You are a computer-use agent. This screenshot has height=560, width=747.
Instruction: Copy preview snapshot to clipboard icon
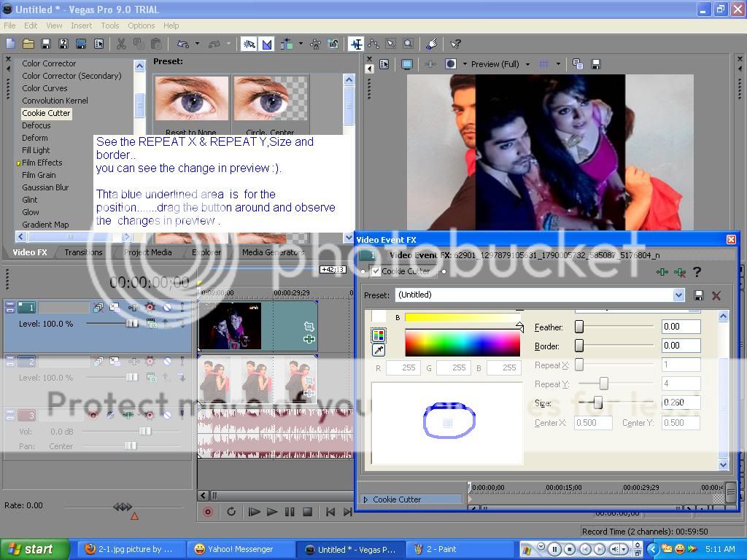pos(578,64)
